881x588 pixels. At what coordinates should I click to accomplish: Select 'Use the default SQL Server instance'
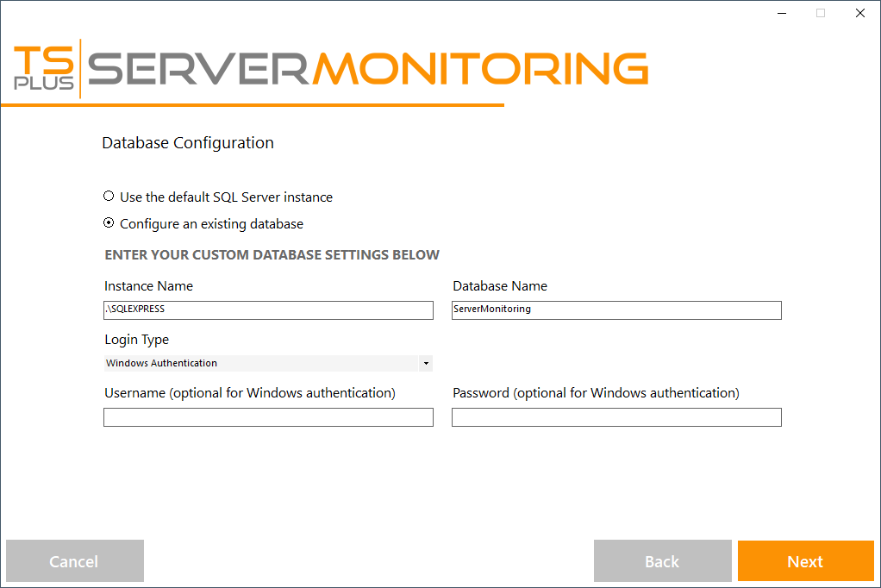coord(109,197)
